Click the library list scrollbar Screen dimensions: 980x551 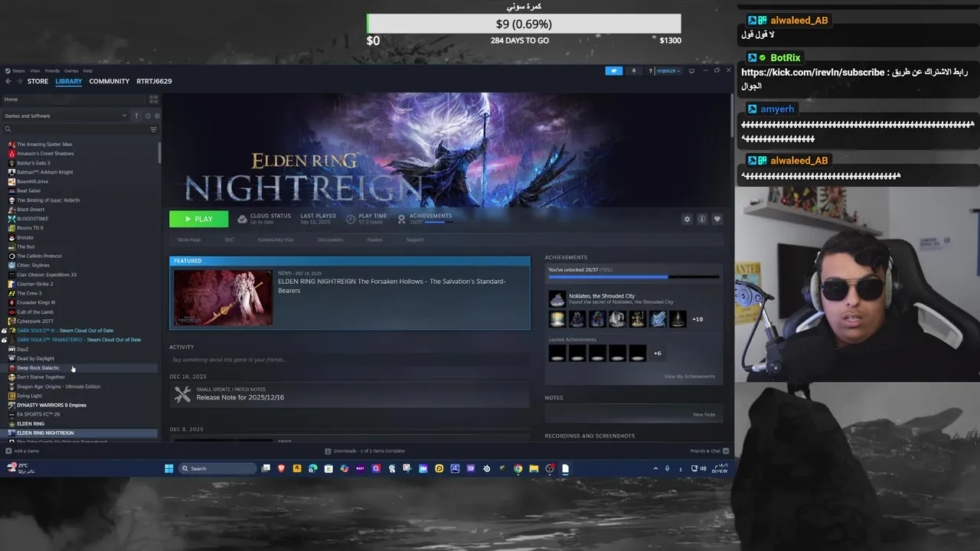[x=159, y=152]
